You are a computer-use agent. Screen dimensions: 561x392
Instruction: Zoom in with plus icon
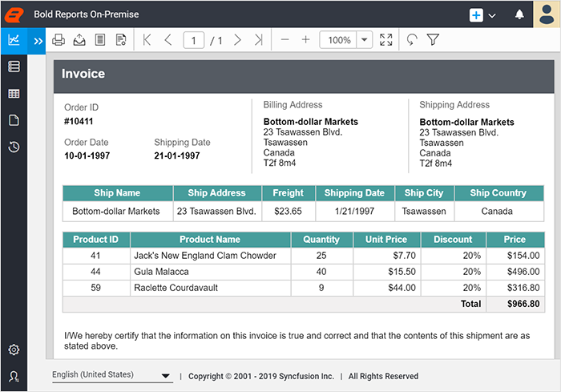point(305,40)
